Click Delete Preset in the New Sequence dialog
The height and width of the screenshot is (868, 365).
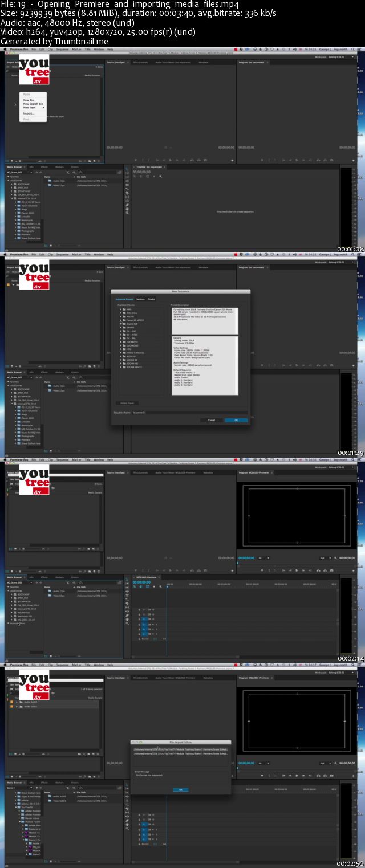pos(127,403)
